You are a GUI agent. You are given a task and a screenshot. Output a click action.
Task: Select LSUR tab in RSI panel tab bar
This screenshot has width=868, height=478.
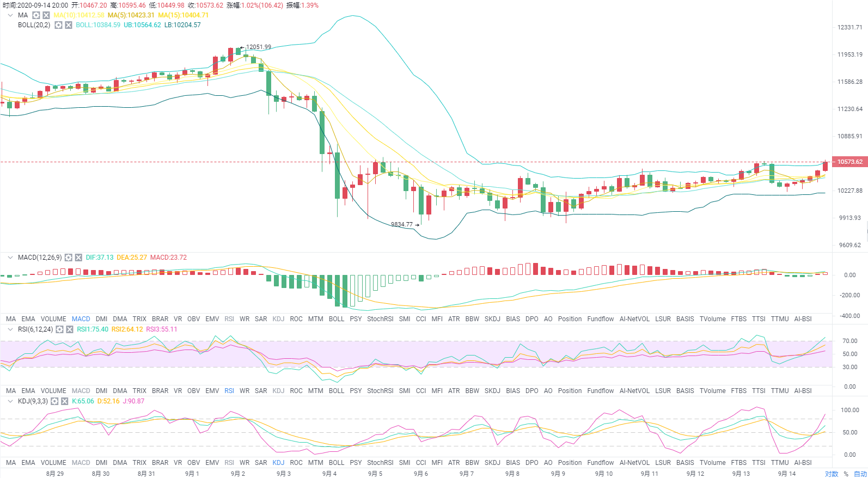[x=663, y=391]
